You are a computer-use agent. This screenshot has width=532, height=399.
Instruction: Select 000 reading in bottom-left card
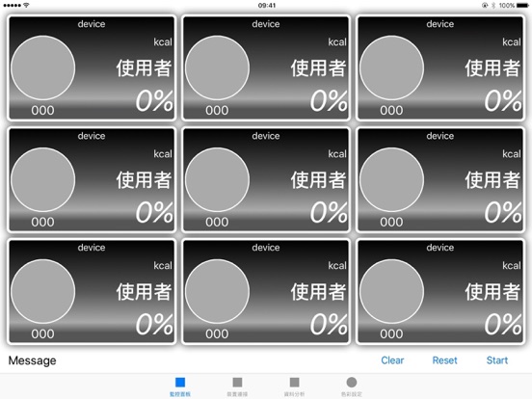(42, 333)
